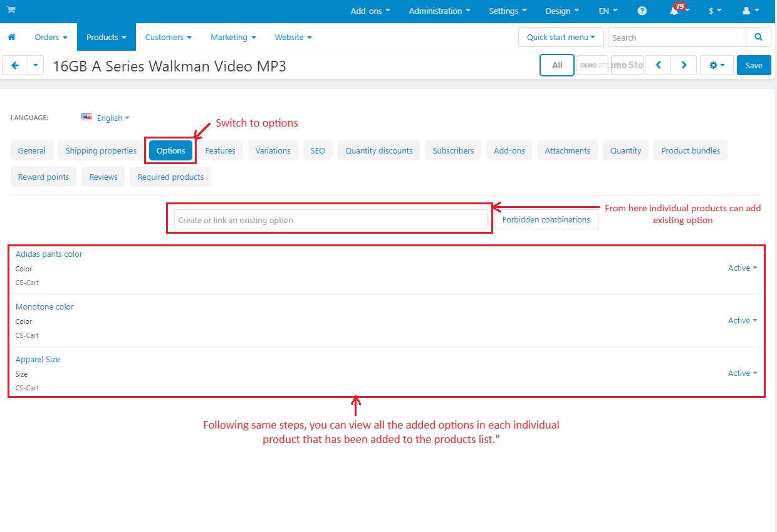777x532 pixels.
Task: Open the Website menu
Action: point(293,37)
